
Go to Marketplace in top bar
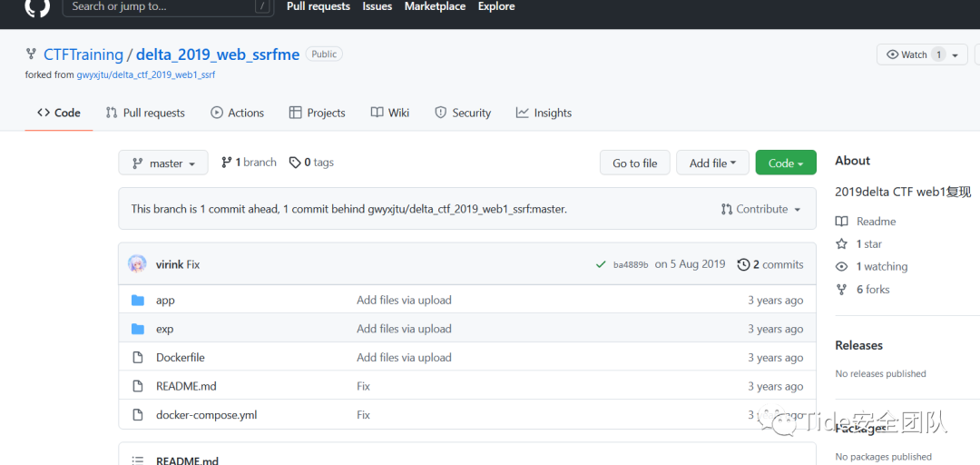point(435,6)
